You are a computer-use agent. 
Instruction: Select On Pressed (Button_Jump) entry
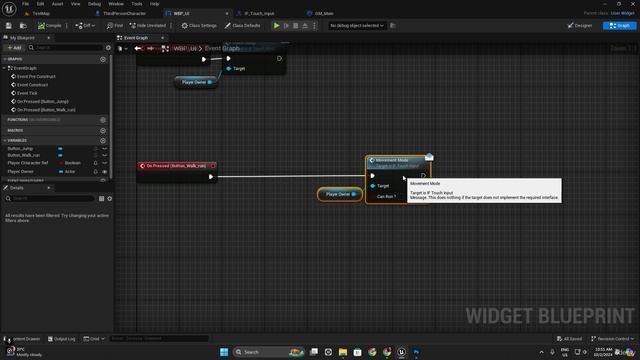[x=42, y=101]
